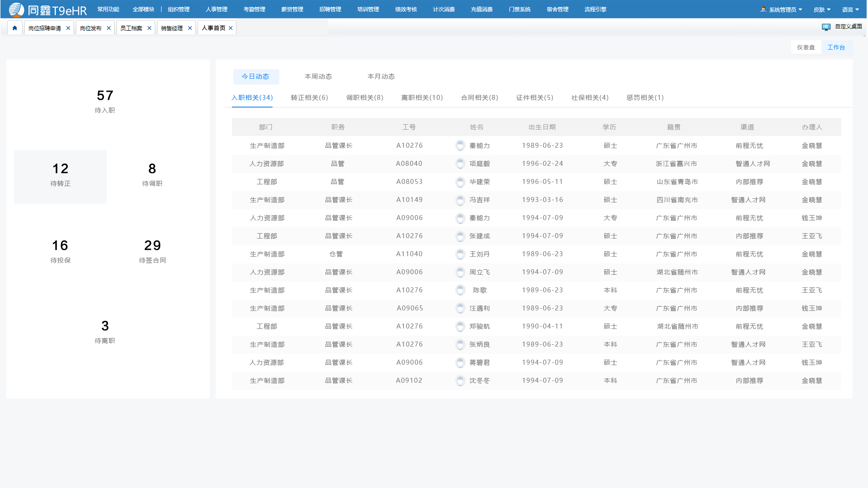Image resolution: width=868 pixels, height=488 pixels.
Task: Click the 自定义桌面 monitor icon
Action: click(x=826, y=27)
